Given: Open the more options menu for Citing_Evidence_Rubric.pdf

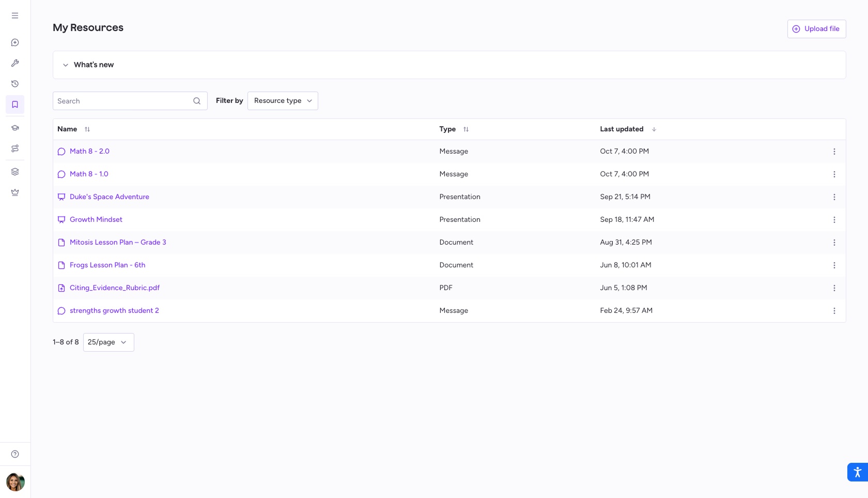Looking at the screenshot, I should [834, 288].
